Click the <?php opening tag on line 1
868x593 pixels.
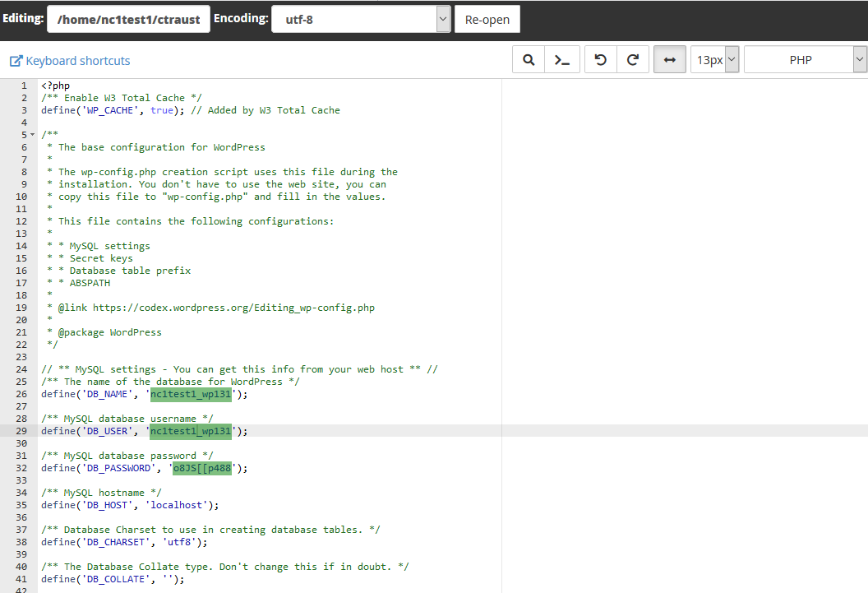pos(55,86)
